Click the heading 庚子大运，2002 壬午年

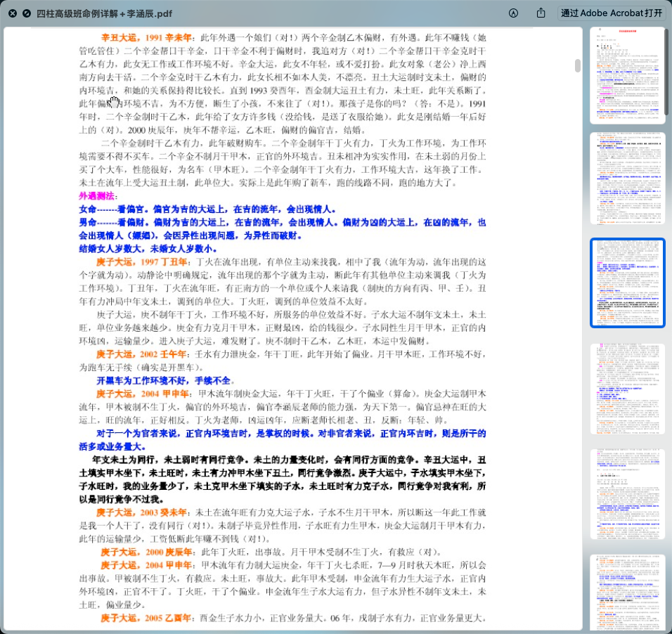point(143,354)
